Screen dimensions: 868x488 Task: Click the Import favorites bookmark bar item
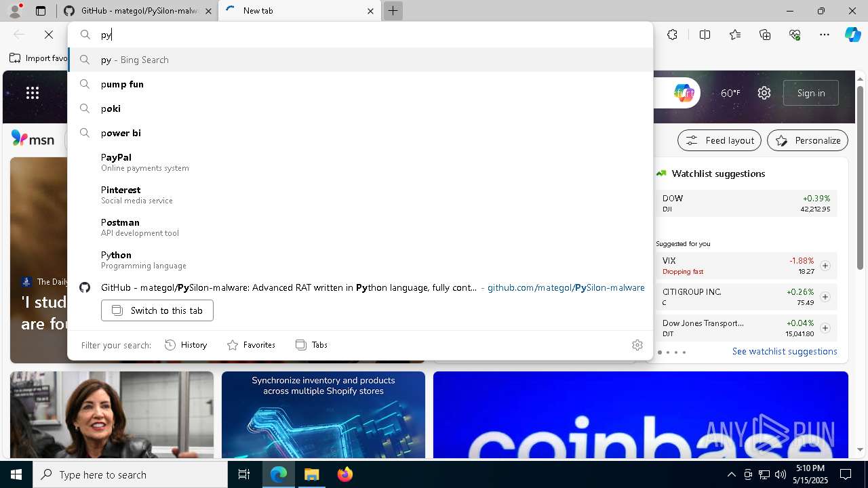coord(39,58)
